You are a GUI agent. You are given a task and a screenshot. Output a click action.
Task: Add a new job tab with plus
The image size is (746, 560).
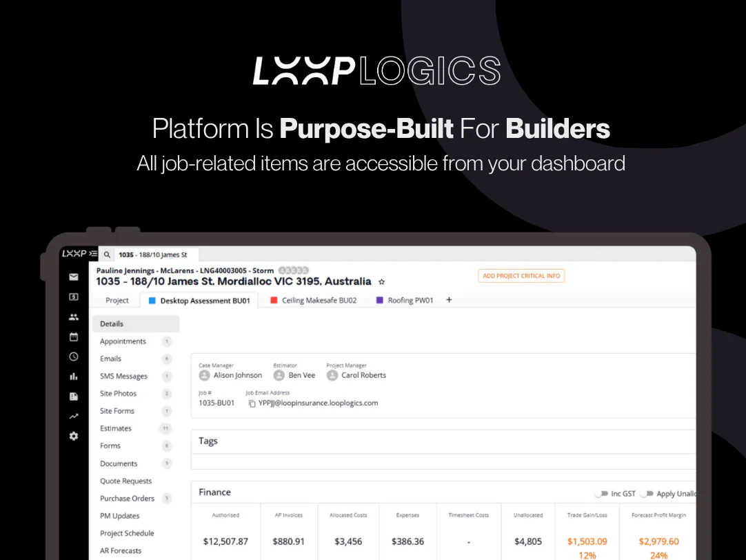pyautogui.click(x=449, y=300)
